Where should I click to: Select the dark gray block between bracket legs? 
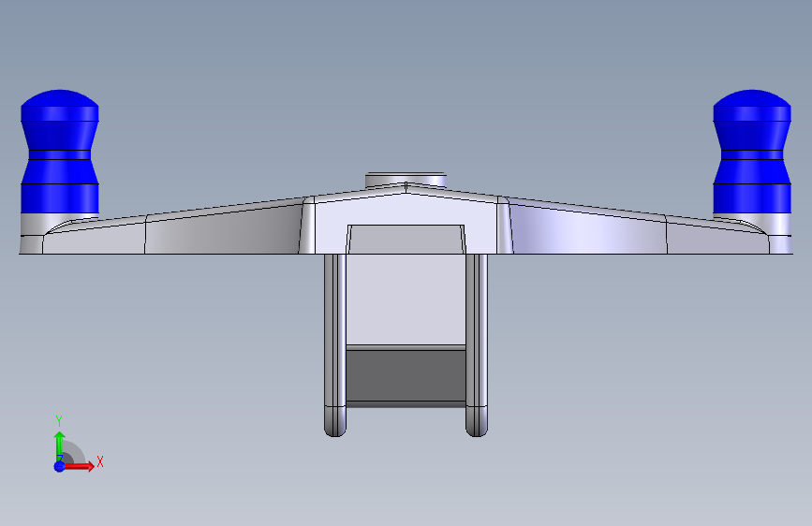point(406,376)
